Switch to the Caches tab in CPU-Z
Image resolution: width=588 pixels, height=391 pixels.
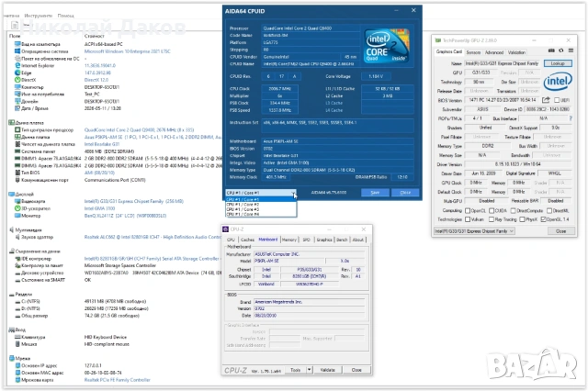pos(247,240)
